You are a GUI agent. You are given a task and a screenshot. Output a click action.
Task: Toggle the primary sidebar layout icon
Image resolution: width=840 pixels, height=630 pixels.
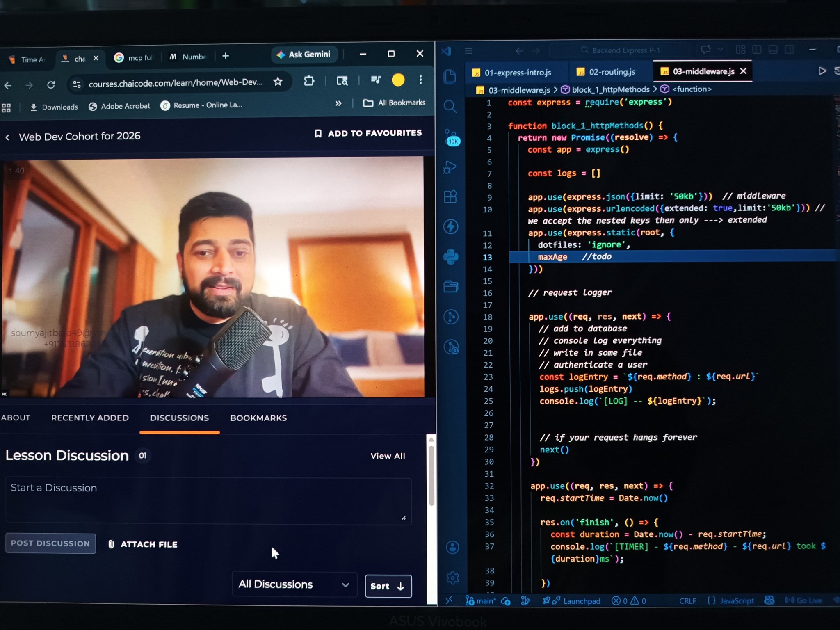(x=757, y=50)
